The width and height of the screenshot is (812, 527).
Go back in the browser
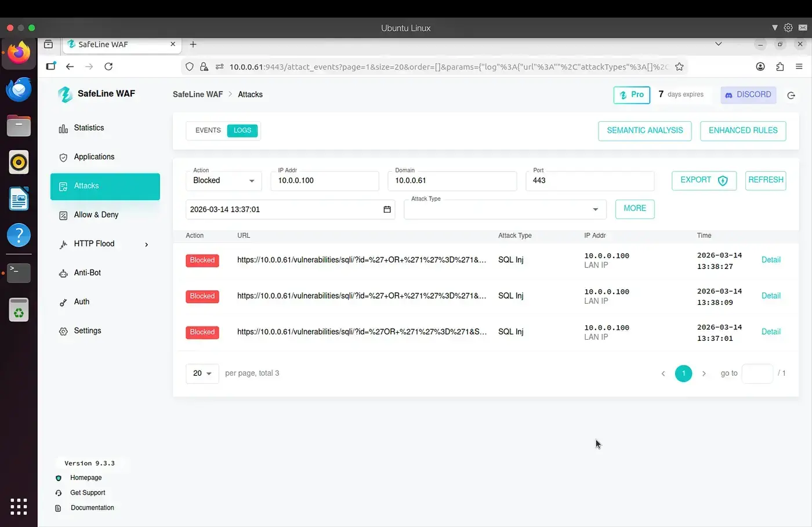[x=70, y=67]
